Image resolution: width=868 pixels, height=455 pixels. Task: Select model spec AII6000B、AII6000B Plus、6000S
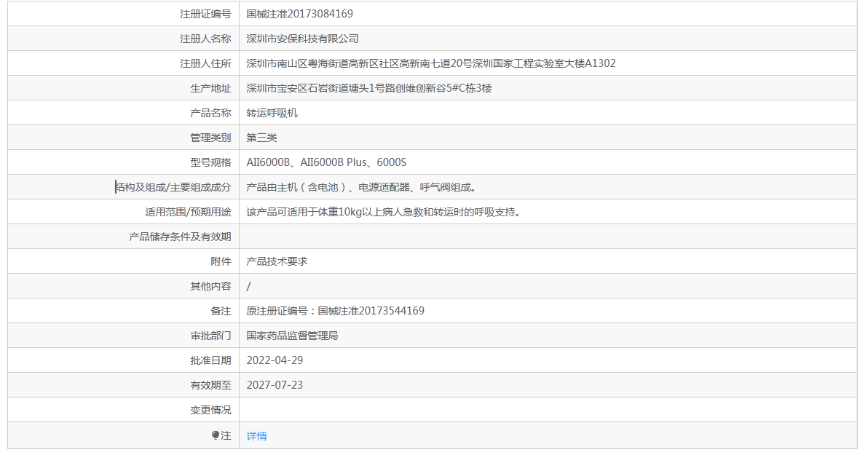(327, 162)
